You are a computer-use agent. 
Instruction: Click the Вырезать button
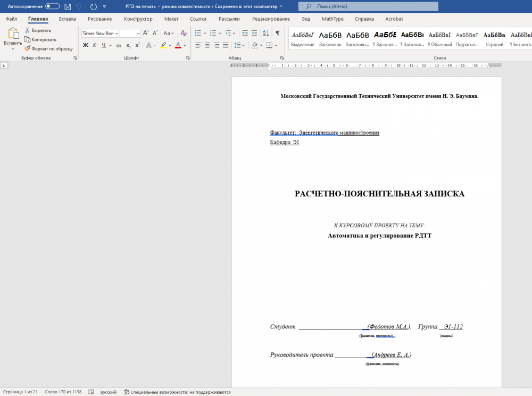click(x=37, y=30)
